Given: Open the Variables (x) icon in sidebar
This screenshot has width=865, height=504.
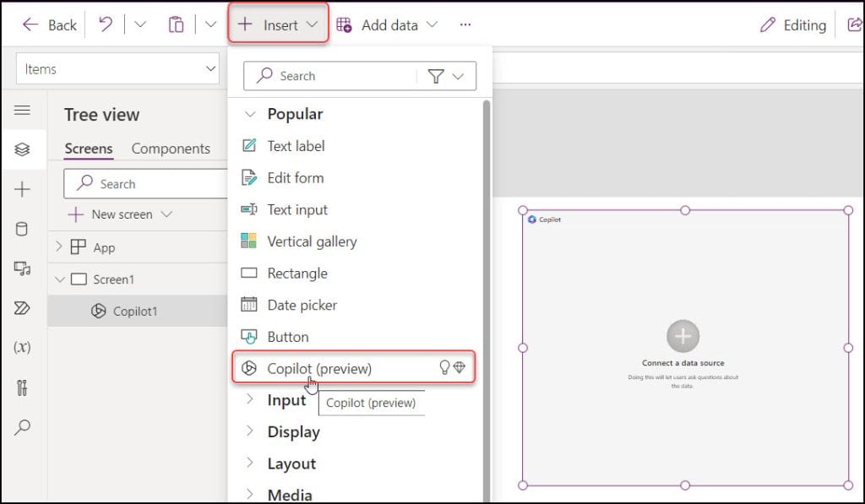Looking at the screenshot, I should pos(22,347).
